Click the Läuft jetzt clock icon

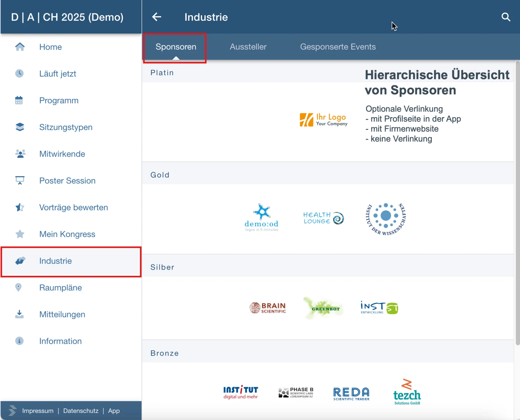[x=20, y=73]
